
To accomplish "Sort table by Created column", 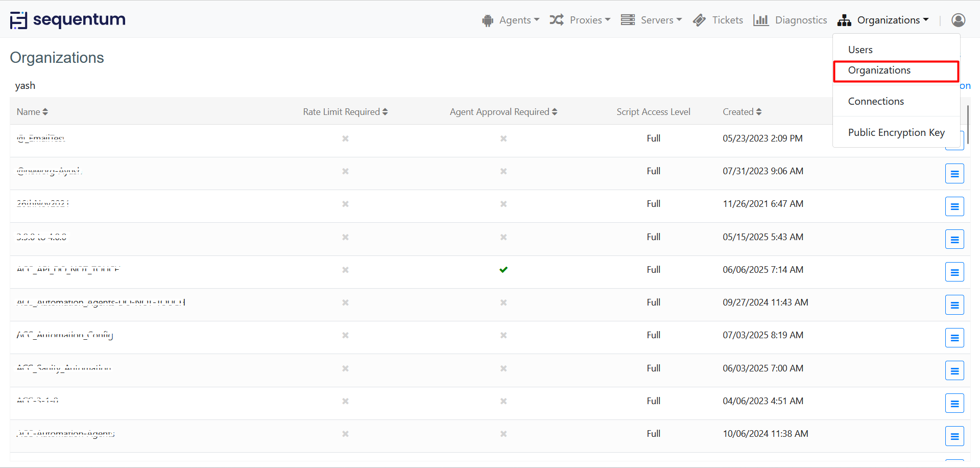I will pos(742,112).
